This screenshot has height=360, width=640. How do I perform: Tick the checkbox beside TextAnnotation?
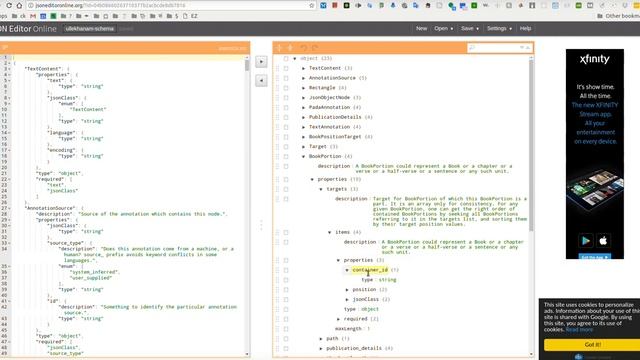[x=286, y=127]
